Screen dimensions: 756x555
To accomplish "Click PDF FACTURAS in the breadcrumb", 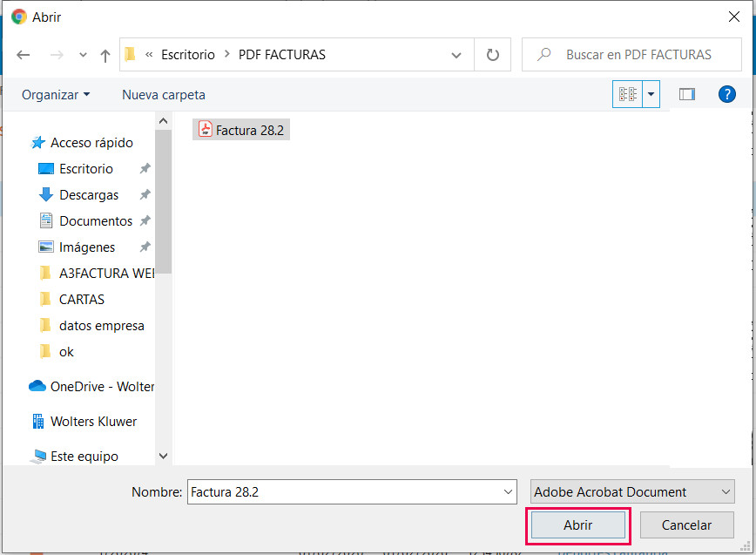I will [282, 55].
